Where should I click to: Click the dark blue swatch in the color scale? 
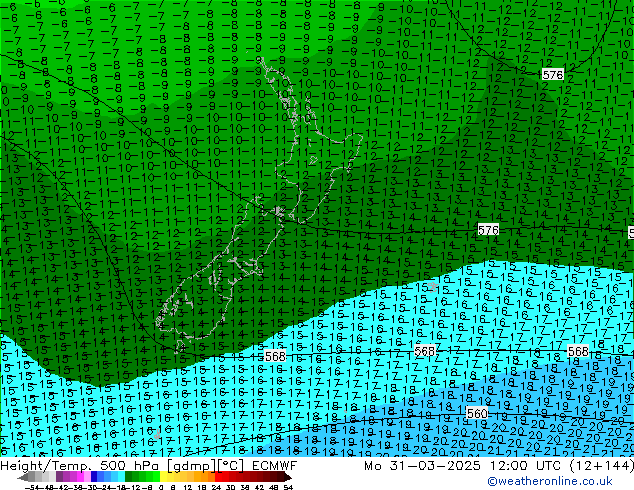pos(94,477)
